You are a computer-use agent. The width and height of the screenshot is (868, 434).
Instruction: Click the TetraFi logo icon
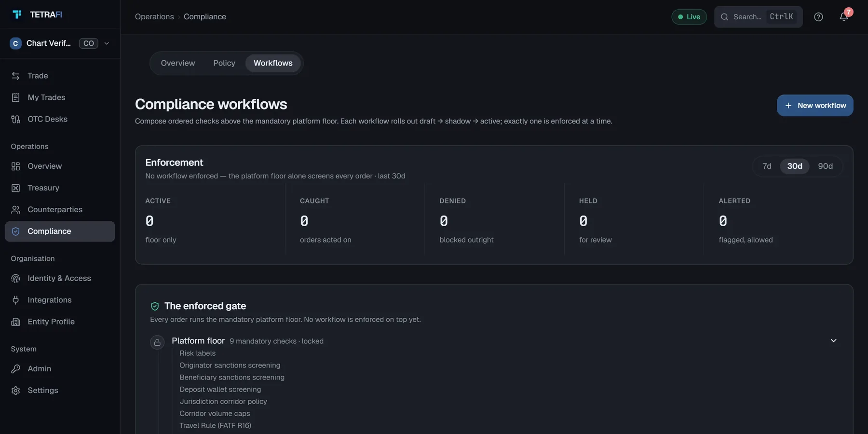point(17,14)
